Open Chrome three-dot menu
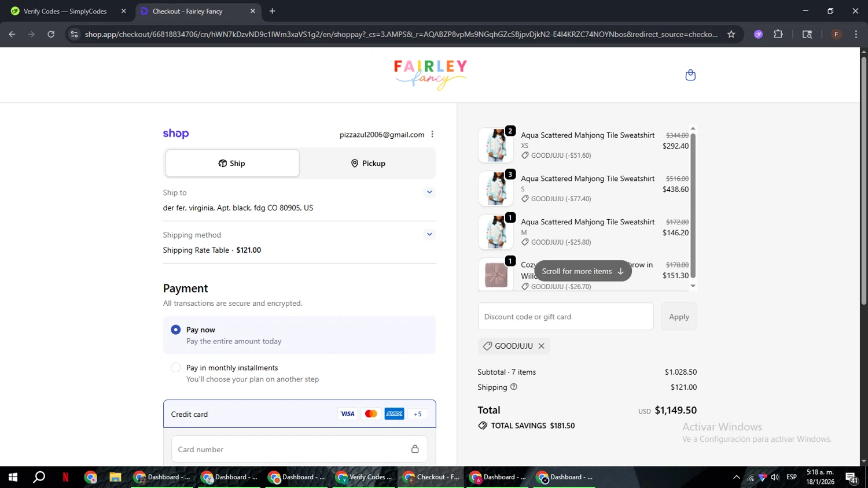 coord(856,34)
